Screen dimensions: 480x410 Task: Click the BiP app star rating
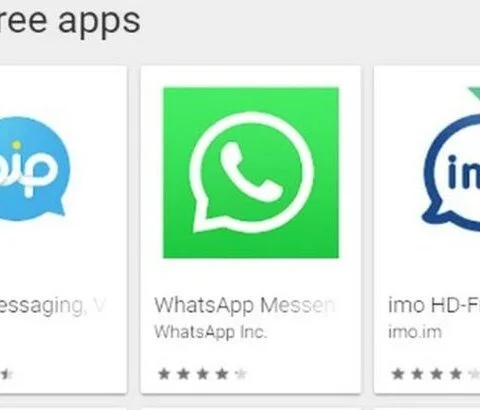[x=7, y=374]
